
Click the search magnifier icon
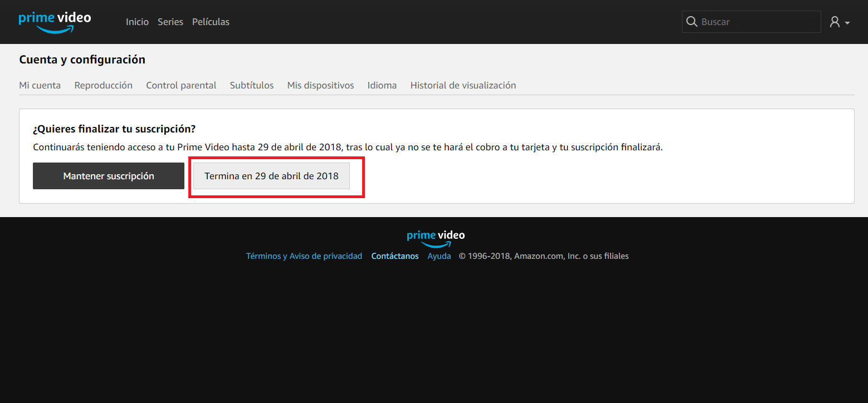pyautogui.click(x=691, y=22)
